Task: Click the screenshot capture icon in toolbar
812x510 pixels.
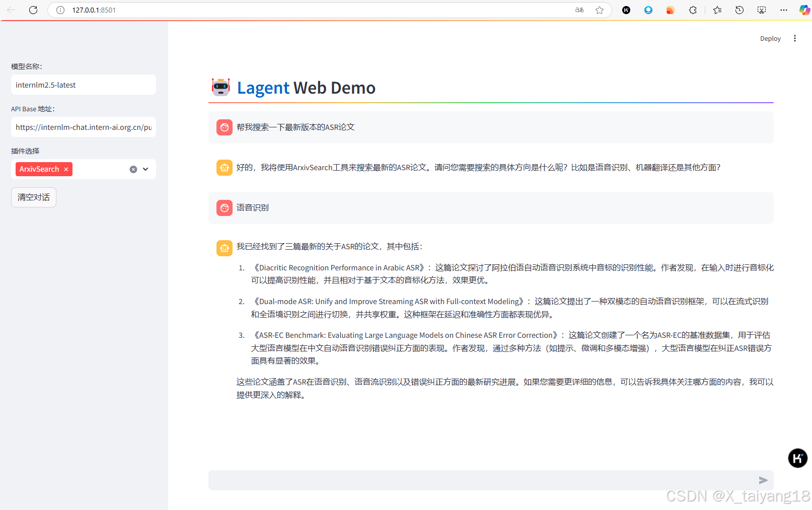Action: click(762, 10)
